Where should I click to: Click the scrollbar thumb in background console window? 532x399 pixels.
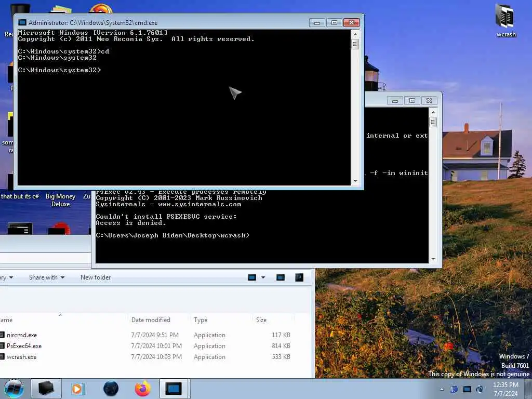tap(433, 122)
